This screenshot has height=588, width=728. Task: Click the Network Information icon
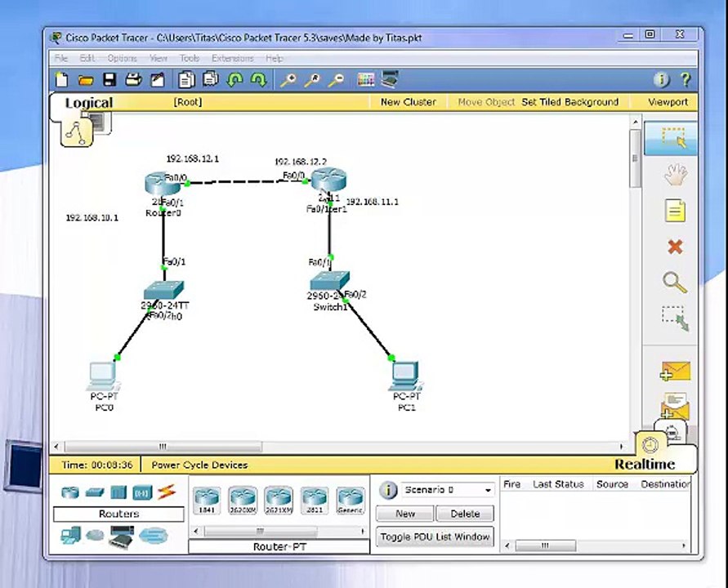662,80
